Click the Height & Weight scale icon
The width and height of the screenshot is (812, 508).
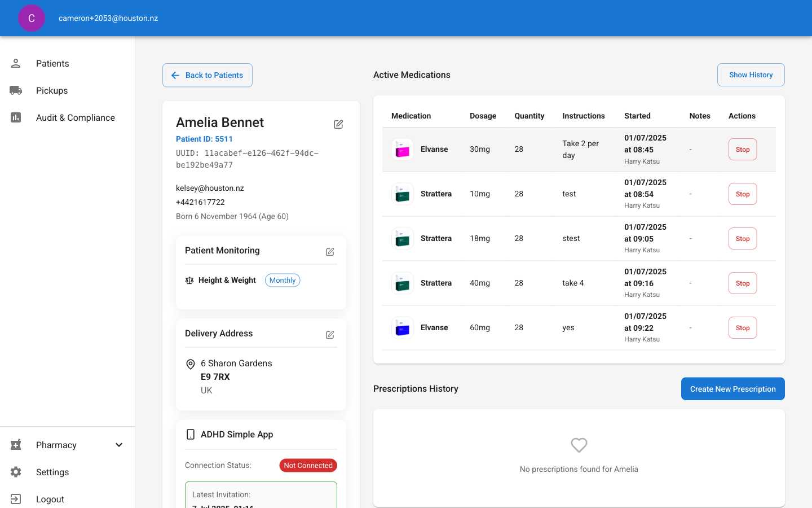coord(189,281)
